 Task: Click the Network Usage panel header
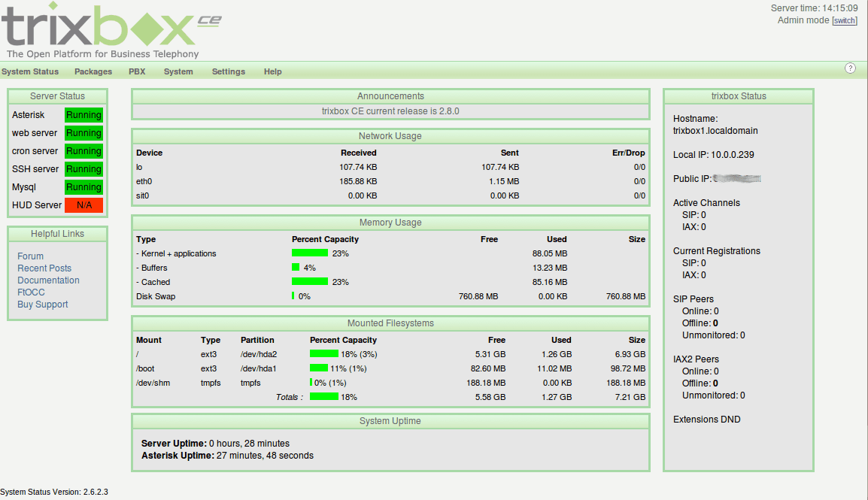pyautogui.click(x=390, y=136)
